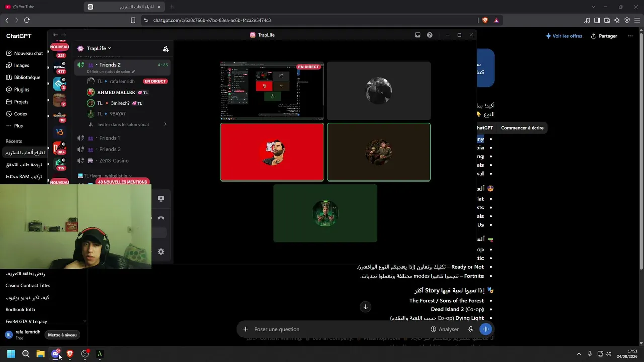644x362 pixels.
Task: Open the Windows Start menu
Action: point(11,354)
